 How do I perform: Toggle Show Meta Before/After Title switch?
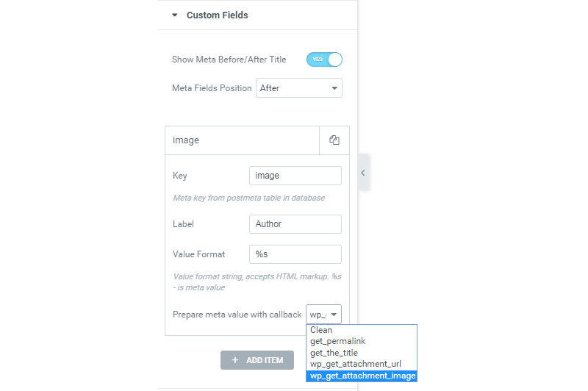coord(324,60)
